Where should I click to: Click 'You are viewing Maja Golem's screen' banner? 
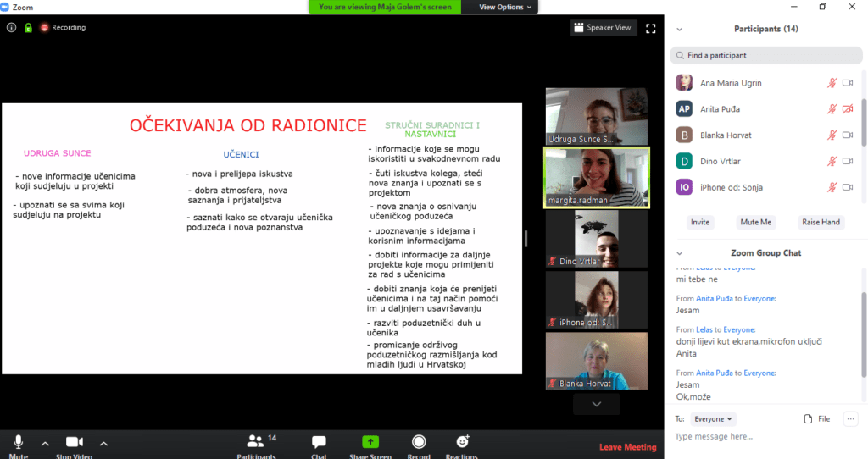pos(386,7)
